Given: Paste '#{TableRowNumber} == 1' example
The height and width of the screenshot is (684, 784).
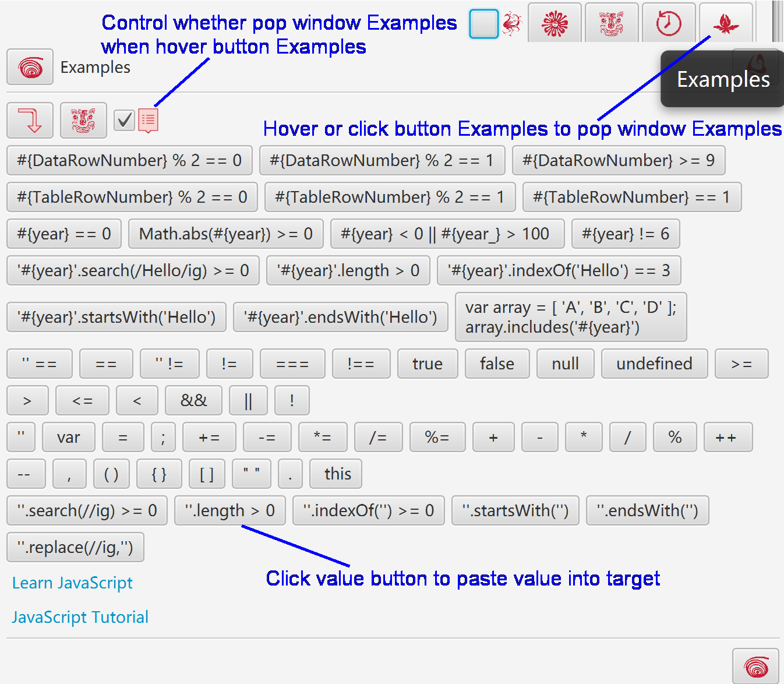Looking at the screenshot, I should [x=632, y=197].
